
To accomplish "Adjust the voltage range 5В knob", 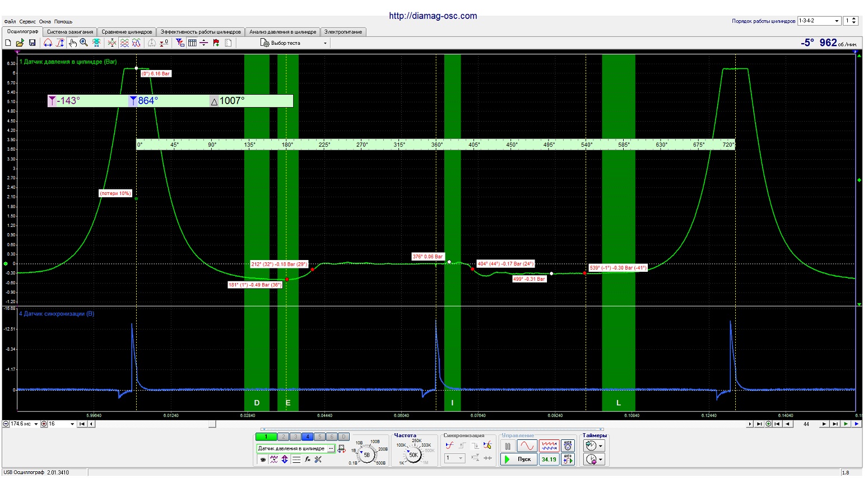I will tap(366, 454).
